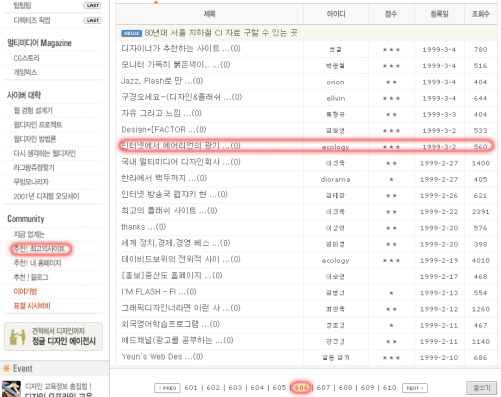
Task: Open the 80년대 서울 지하철 CI notice post
Action: (x=221, y=33)
